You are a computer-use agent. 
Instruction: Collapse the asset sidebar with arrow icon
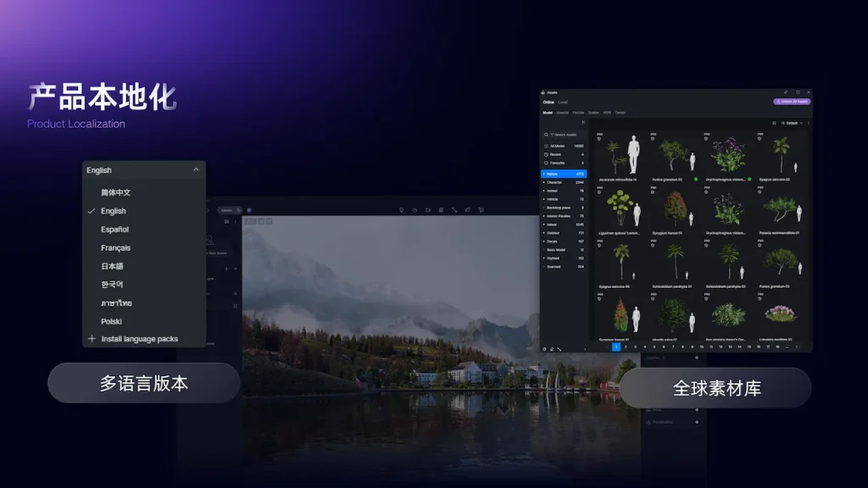(582, 123)
